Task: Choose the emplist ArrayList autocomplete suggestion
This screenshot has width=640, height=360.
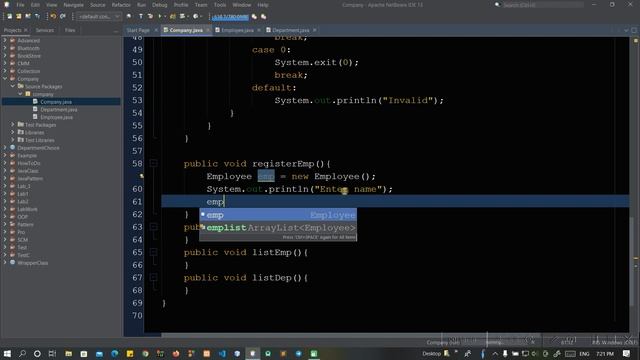Action: pos(278,228)
